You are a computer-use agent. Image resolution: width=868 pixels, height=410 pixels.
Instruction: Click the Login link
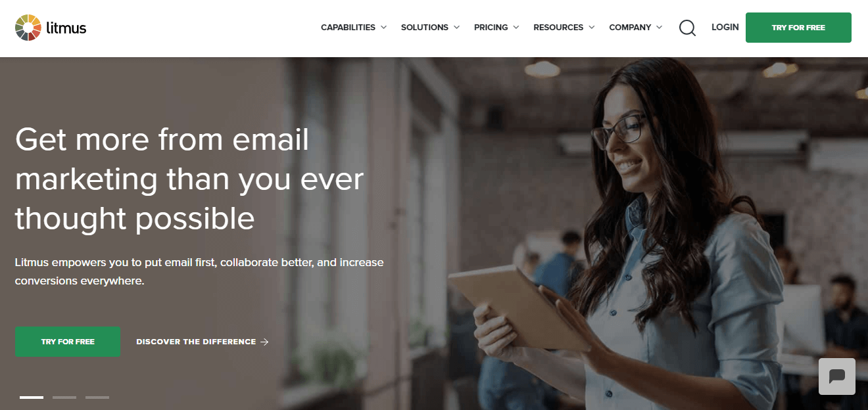pos(725,28)
